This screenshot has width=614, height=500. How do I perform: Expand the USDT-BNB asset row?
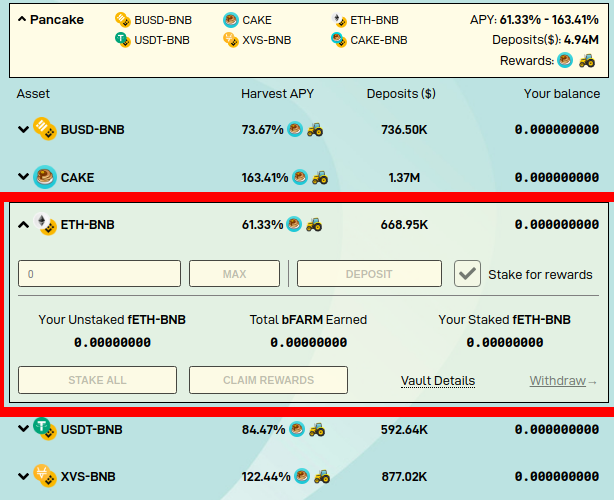tap(23, 429)
